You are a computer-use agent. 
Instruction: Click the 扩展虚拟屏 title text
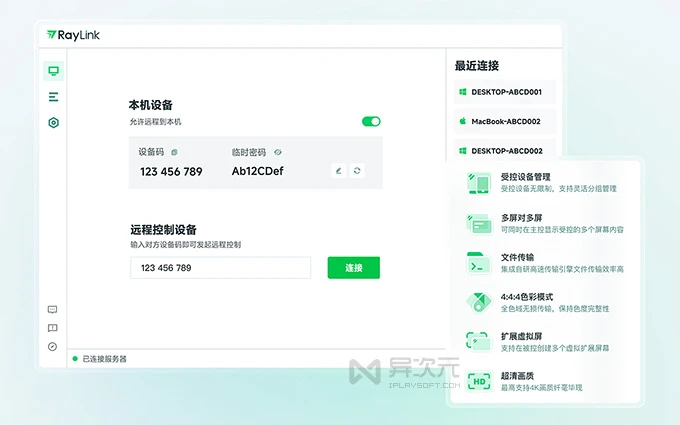[522, 336]
